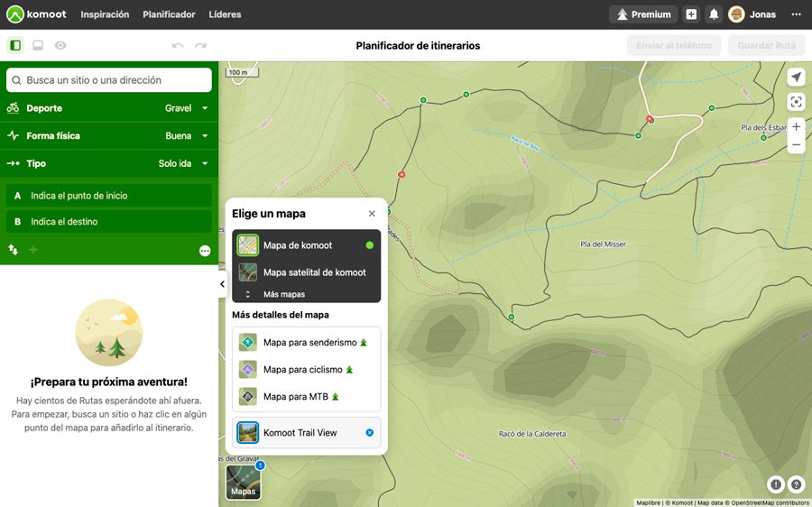Click the Racó de la Caldereta map label
The image size is (812, 507).
pos(532,434)
